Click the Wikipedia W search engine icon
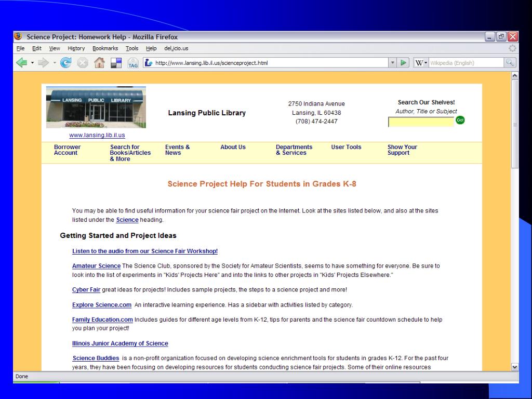The height and width of the screenshot is (399, 532). 419,63
